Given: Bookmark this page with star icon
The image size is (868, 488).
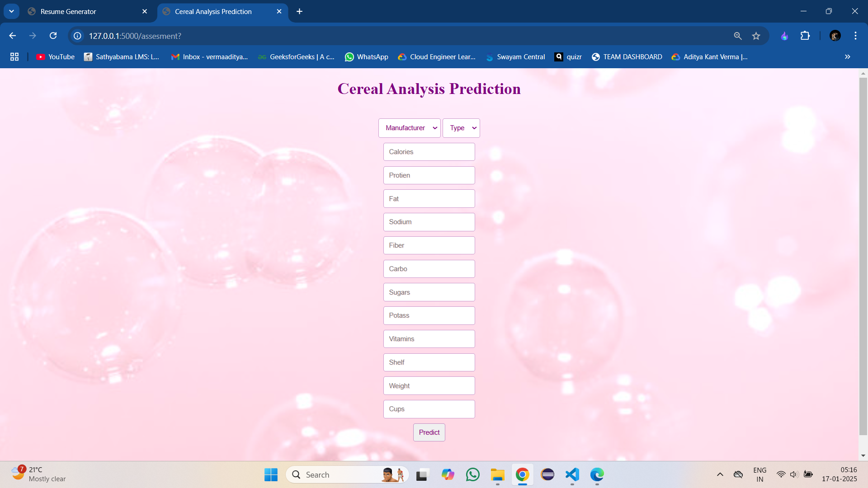Looking at the screenshot, I should [x=756, y=36].
